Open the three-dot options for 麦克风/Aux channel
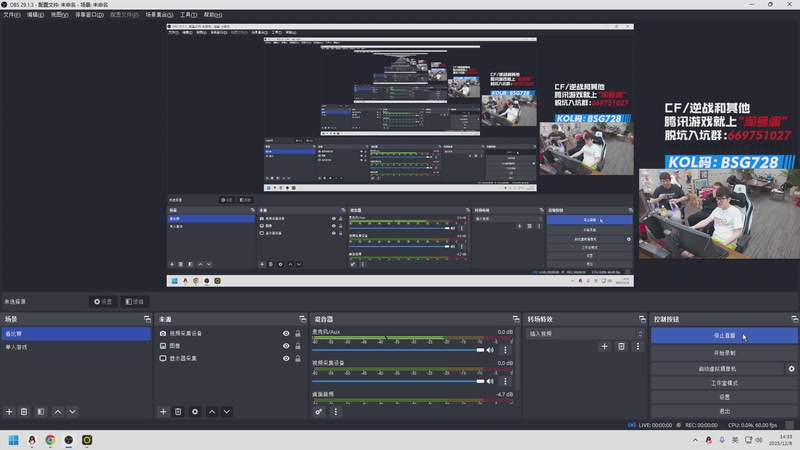The height and width of the screenshot is (450, 800). coord(505,350)
